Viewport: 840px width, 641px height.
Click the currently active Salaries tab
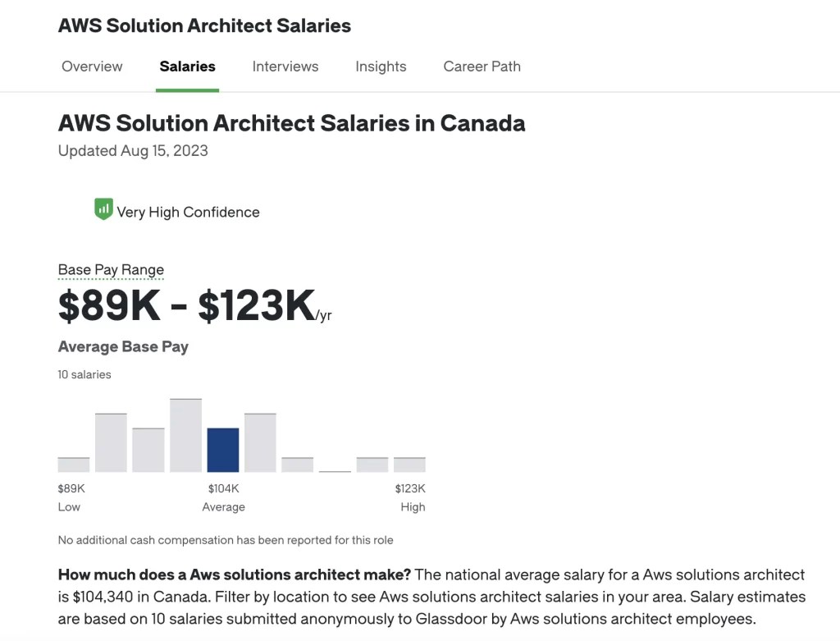(187, 66)
